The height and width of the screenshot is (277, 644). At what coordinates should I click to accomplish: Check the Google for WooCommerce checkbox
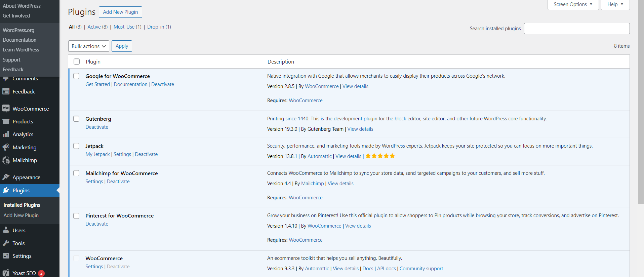pyautogui.click(x=76, y=76)
